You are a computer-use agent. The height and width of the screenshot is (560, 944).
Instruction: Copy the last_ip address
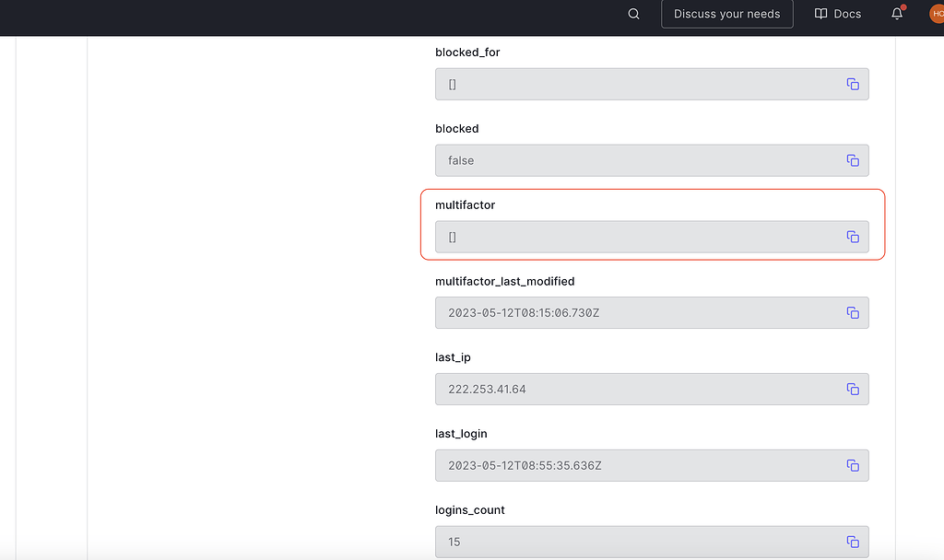(853, 389)
